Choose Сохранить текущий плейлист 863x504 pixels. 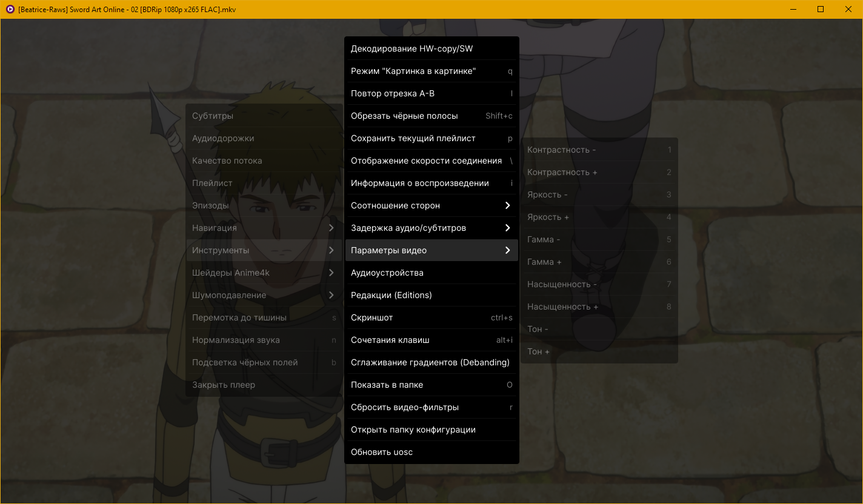pyautogui.click(x=431, y=138)
